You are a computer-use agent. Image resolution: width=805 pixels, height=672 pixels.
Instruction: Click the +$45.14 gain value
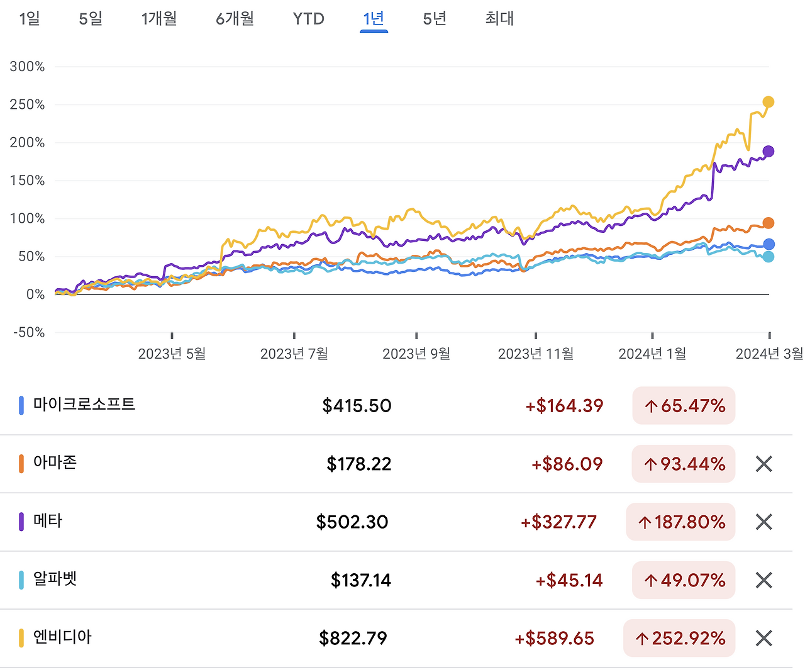point(569,580)
